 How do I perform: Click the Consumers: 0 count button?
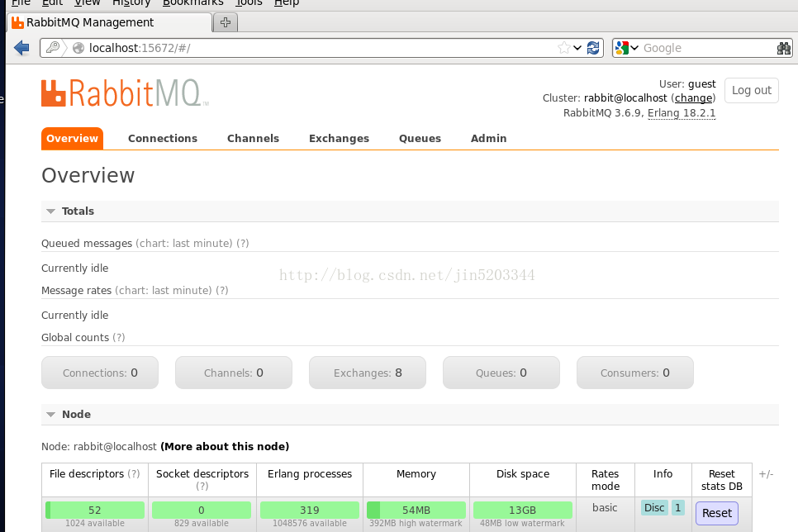[x=635, y=373]
